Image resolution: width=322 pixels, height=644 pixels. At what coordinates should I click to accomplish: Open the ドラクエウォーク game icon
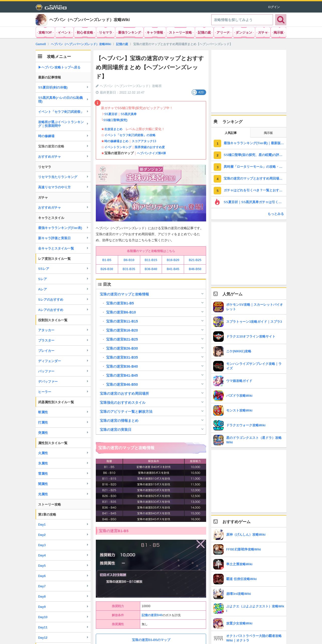pyautogui.click(x=218, y=425)
